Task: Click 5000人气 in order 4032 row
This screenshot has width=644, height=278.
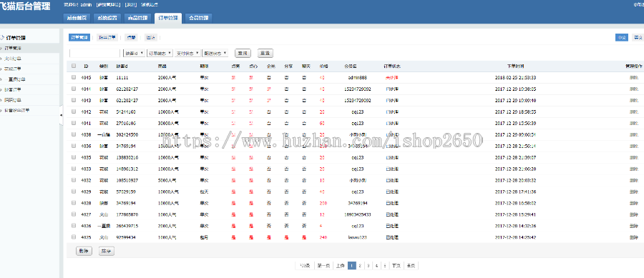Action: 167,180
